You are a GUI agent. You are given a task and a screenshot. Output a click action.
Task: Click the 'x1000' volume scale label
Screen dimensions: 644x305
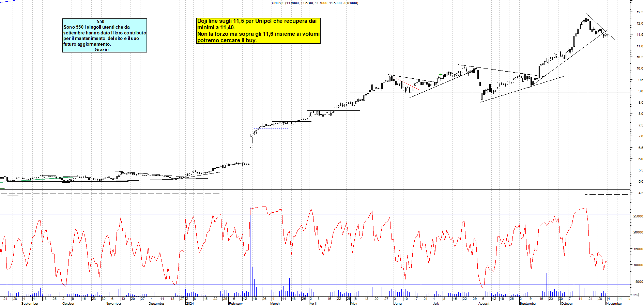pyautogui.click(x=635, y=294)
